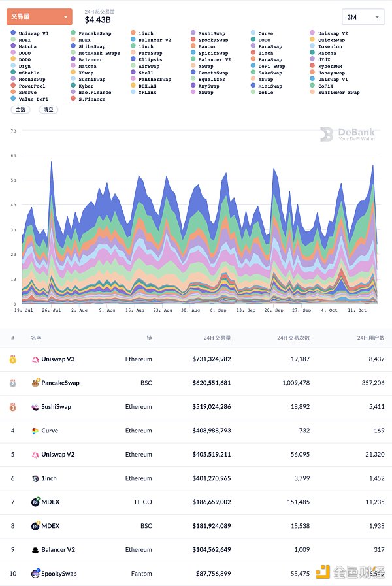The width and height of the screenshot is (392, 586).
Task: Click the 清空 clear-all button
Action: [48, 110]
